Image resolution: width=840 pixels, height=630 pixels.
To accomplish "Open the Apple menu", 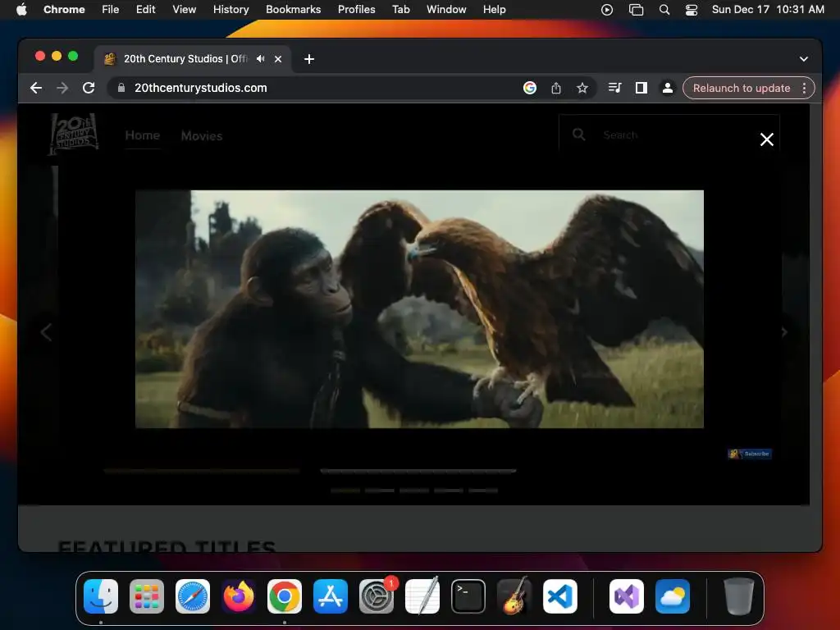I will click(21, 10).
